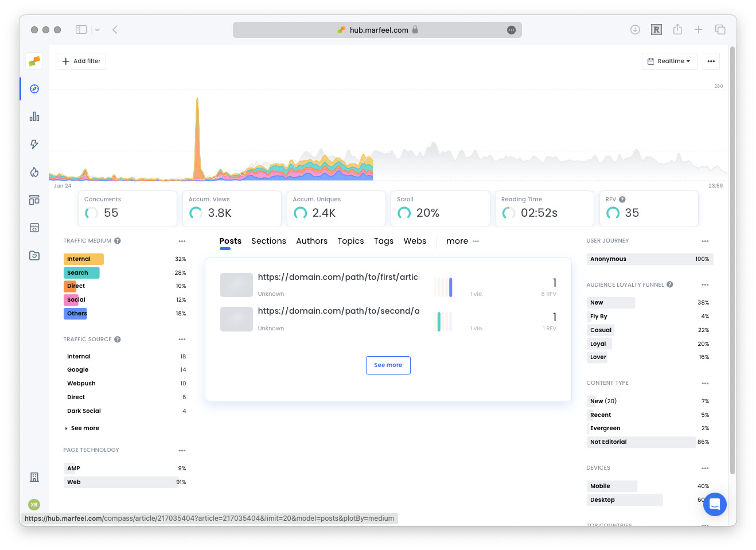756x550 pixels.
Task: Click the second article thumbnail
Action: [x=236, y=319]
